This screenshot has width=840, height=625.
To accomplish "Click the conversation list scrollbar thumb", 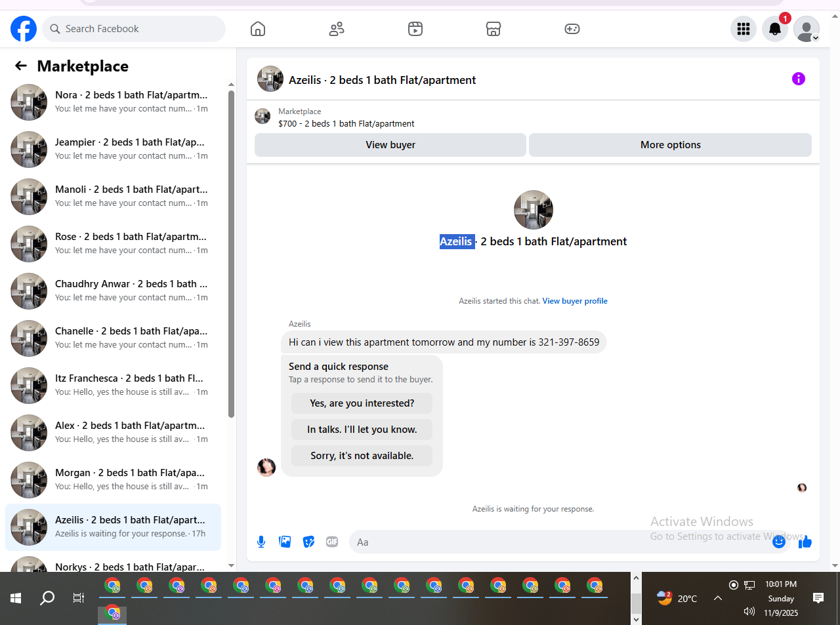I will pos(231,254).
